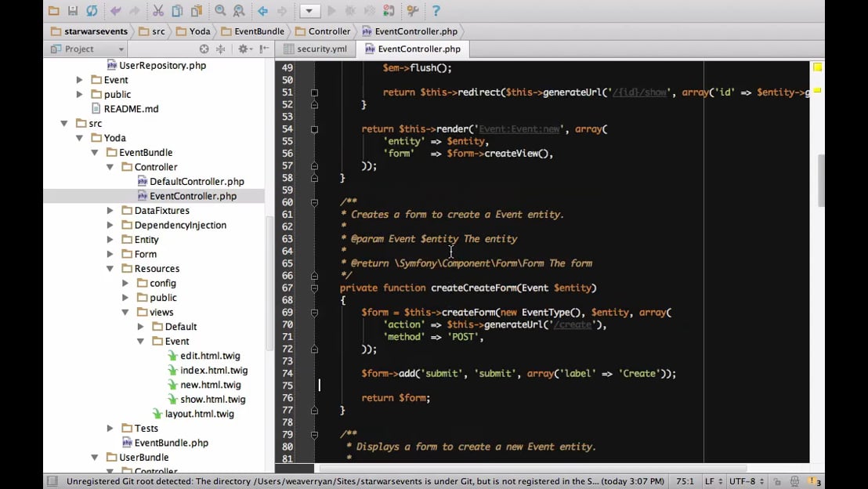Expand the Default views folder

coord(140,326)
